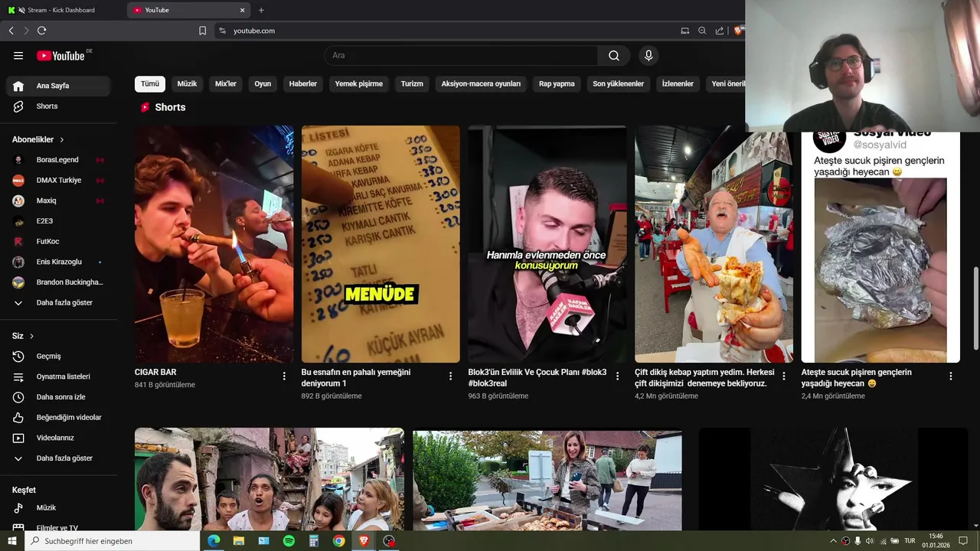Expand Abonelikler section with its chevron
The height and width of the screenshot is (551, 980).
coord(62,140)
